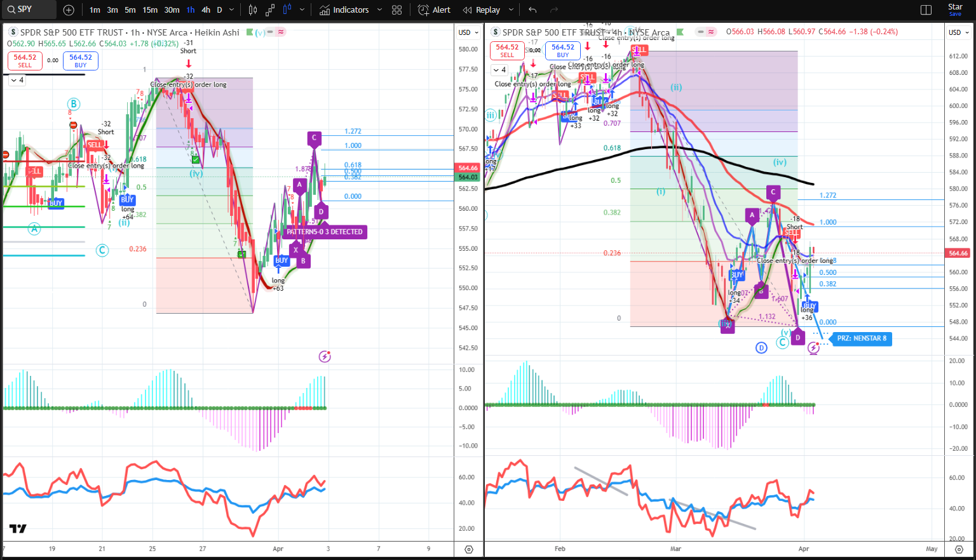
Task: Click the red 564.66 price label on the 4h chart
Action: click(958, 253)
